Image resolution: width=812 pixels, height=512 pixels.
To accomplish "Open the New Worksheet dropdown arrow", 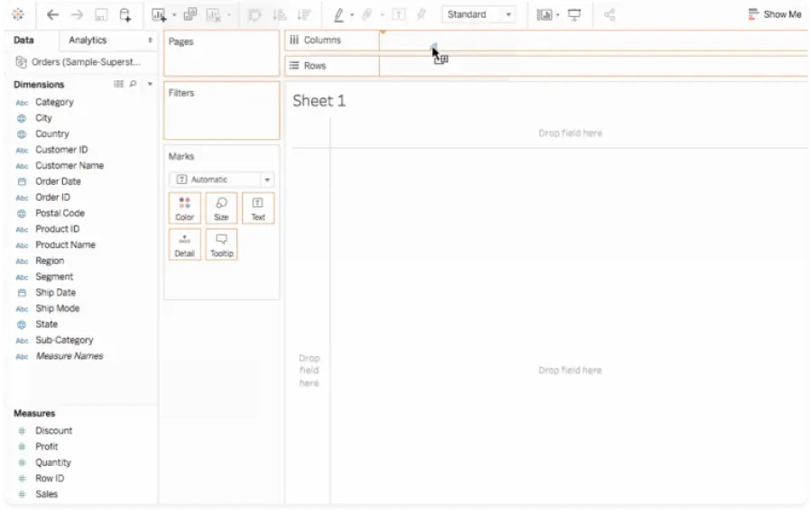I will [174, 15].
